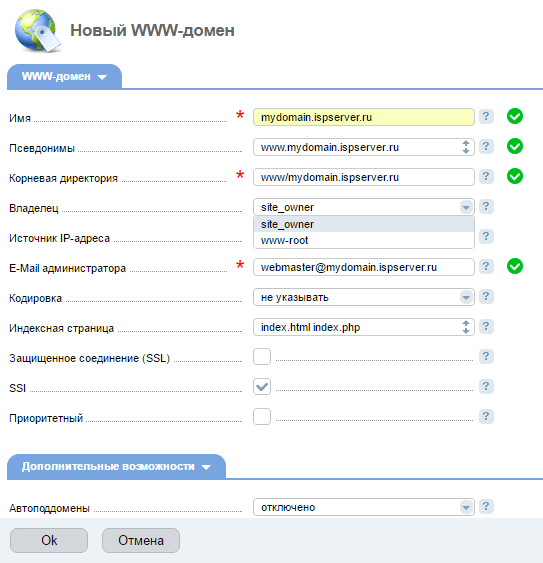Enable Защищенное соединение (SSL) checkbox
This screenshot has height=563, width=543.
[262, 357]
